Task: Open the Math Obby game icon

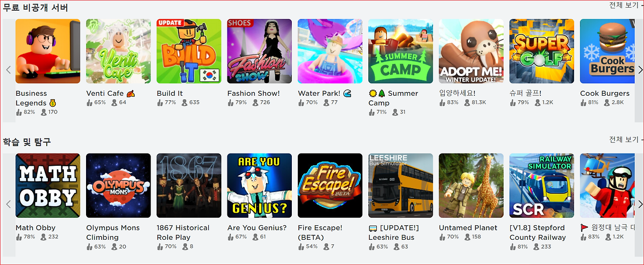Action: point(48,186)
